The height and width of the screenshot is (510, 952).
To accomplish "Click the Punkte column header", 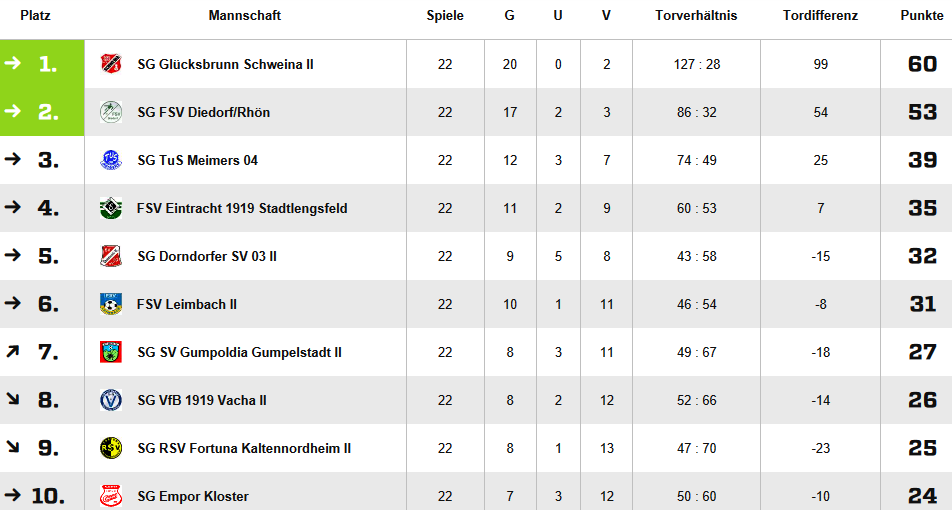I will [920, 16].
